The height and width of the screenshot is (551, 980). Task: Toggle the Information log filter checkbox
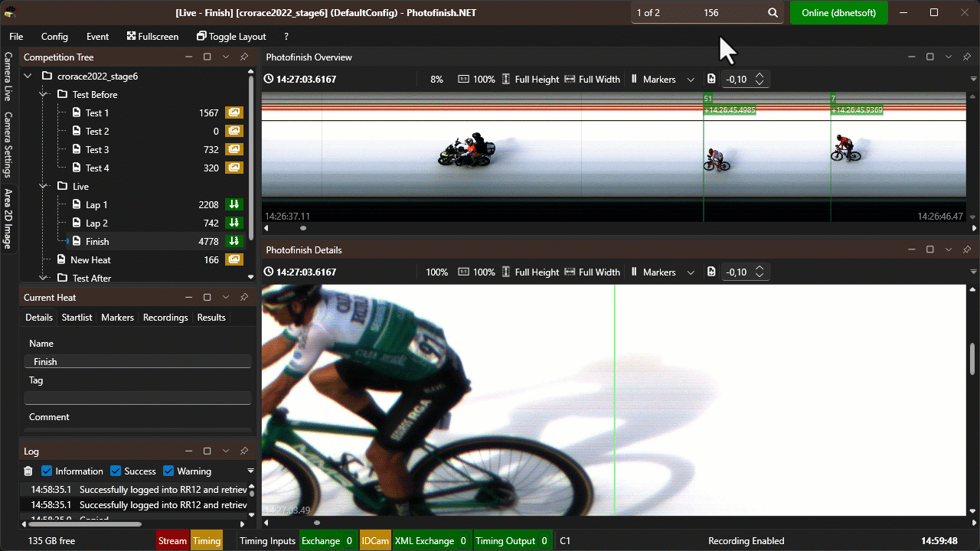47,471
